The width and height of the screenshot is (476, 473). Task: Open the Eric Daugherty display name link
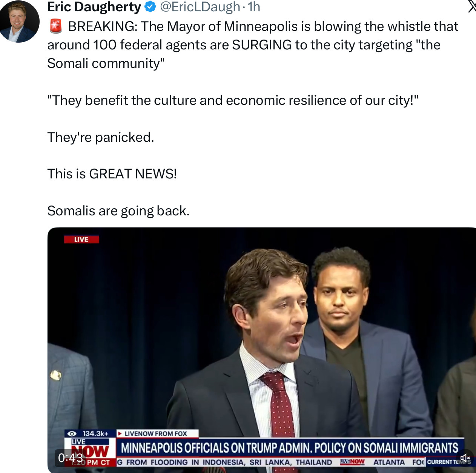point(94,7)
